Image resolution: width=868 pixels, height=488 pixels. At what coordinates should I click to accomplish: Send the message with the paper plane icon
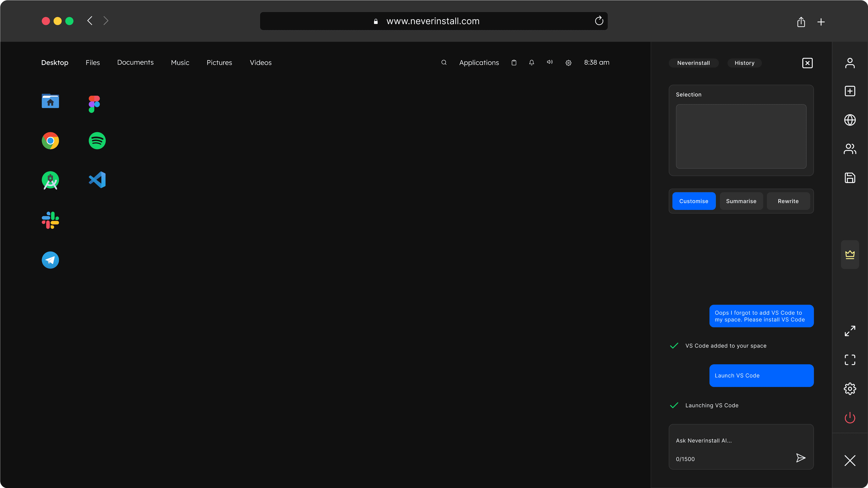(801, 458)
